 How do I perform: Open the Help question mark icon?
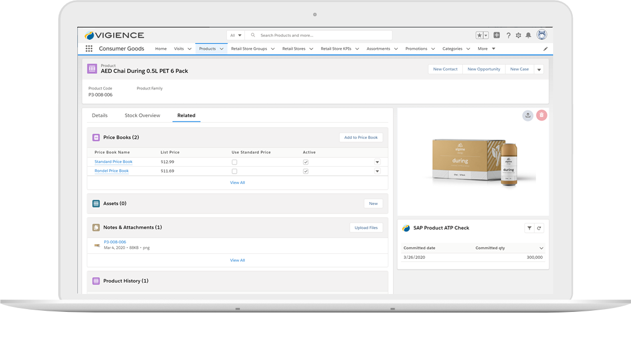click(508, 35)
